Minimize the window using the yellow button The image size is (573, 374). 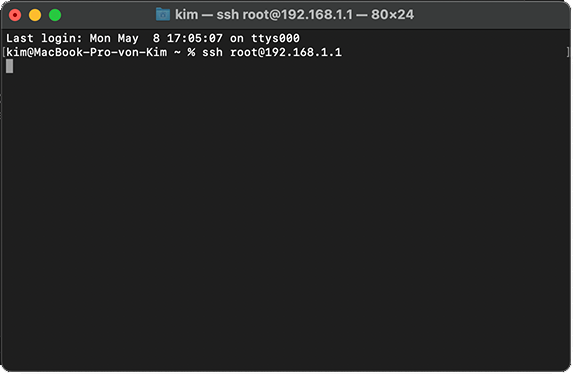(x=35, y=15)
